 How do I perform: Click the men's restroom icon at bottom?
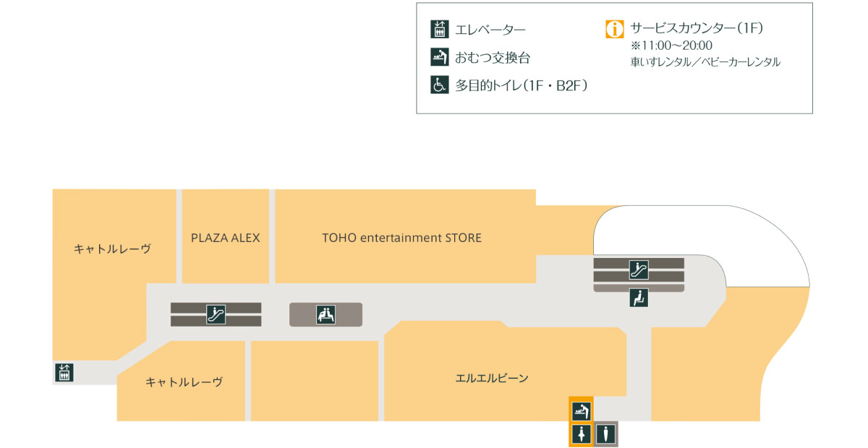pos(605,434)
